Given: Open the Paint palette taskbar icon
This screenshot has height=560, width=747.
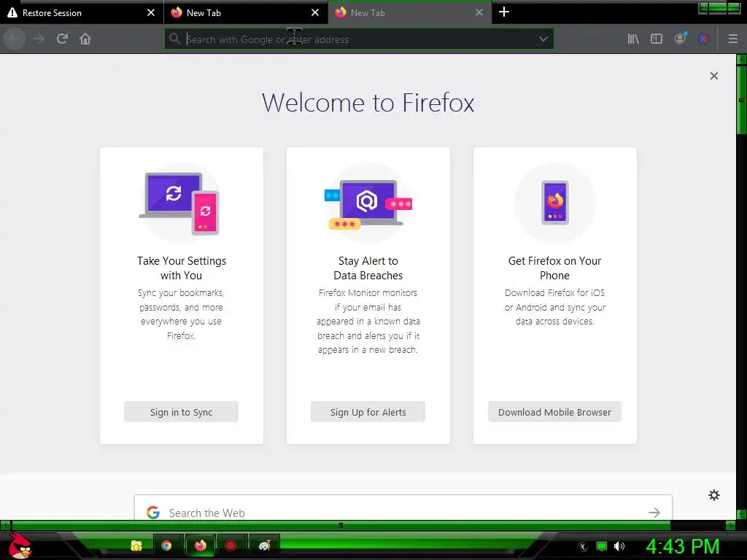Looking at the screenshot, I should 264,545.
